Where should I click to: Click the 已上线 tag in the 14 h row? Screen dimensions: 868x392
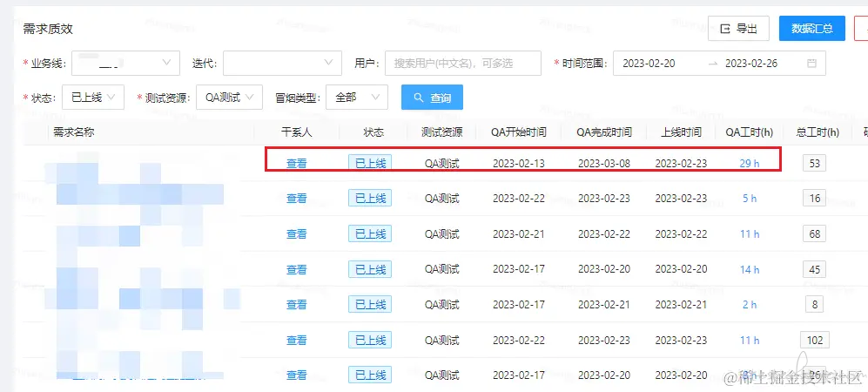[x=370, y=269]
